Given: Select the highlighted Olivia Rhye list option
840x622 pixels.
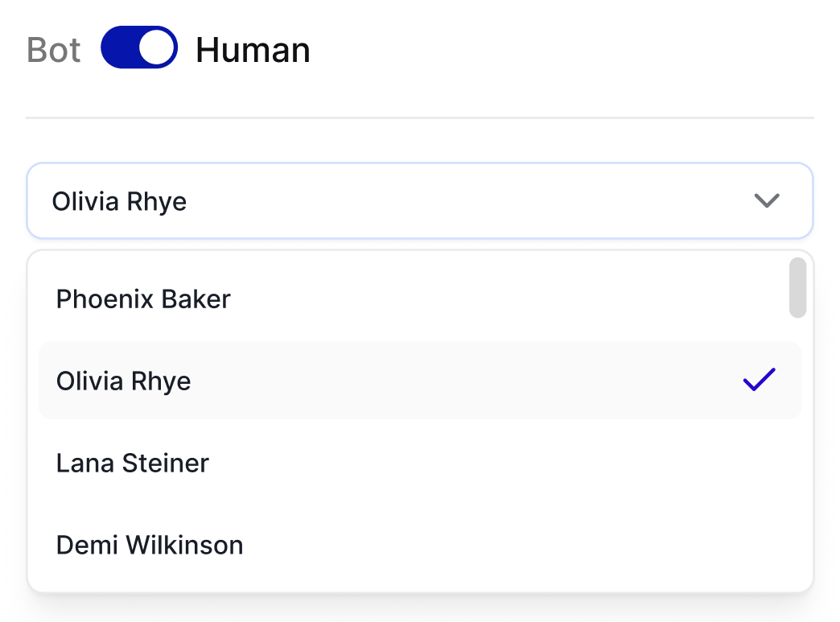Looking at the screenshot, I should (124, 381).
